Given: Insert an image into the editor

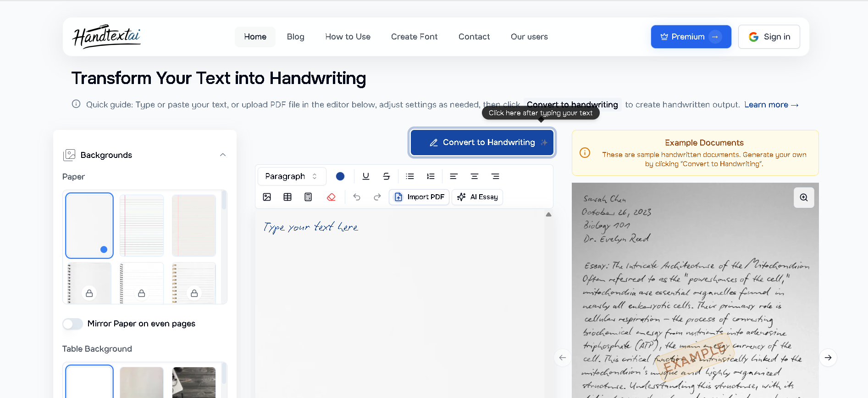Looking at the screenshot, I should [267, 197].
